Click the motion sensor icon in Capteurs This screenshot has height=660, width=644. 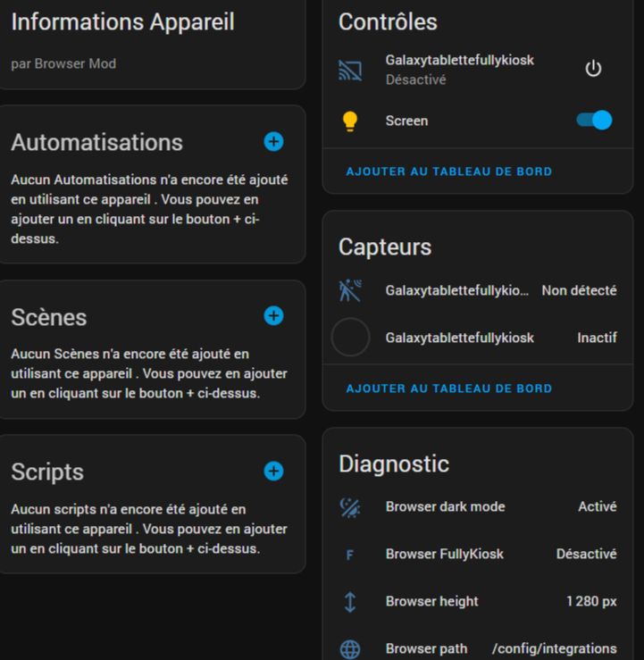(x=350, y=290)
